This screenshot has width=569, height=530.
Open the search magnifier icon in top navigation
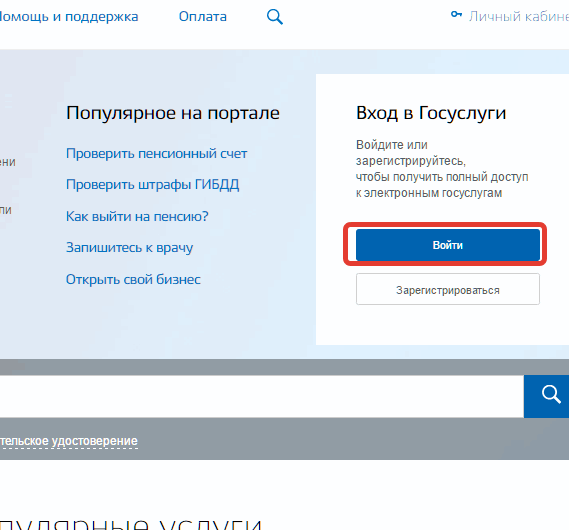coord(275,17)
